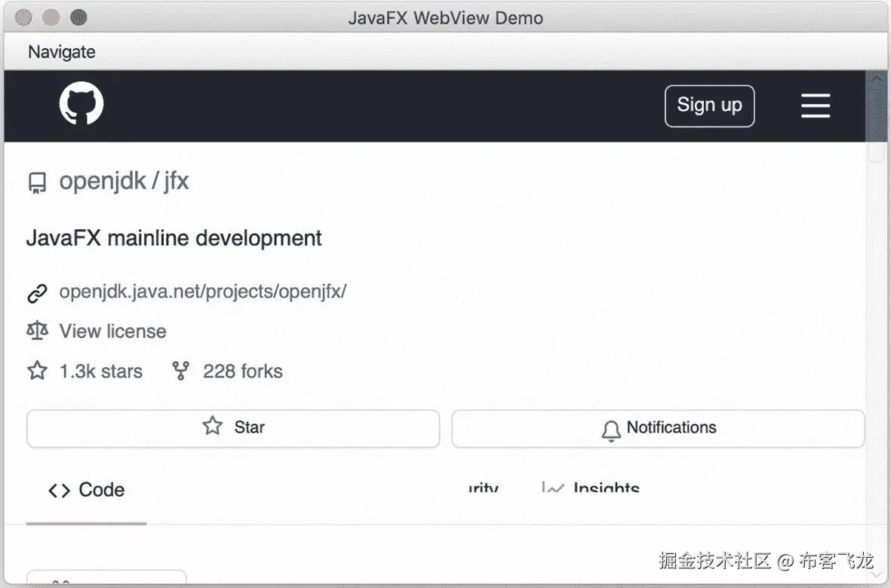Click the Insights graph icon
The height and width of the screenshot is (588, 891).
(553, 488)
